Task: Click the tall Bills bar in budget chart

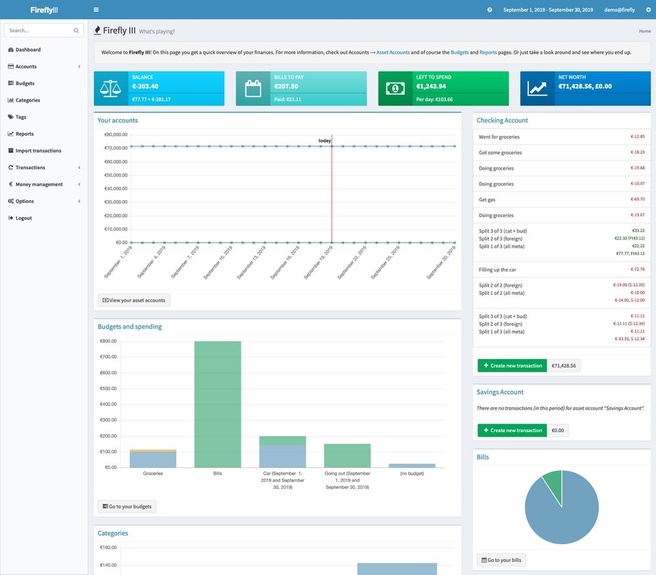Action: coord(218,404)
